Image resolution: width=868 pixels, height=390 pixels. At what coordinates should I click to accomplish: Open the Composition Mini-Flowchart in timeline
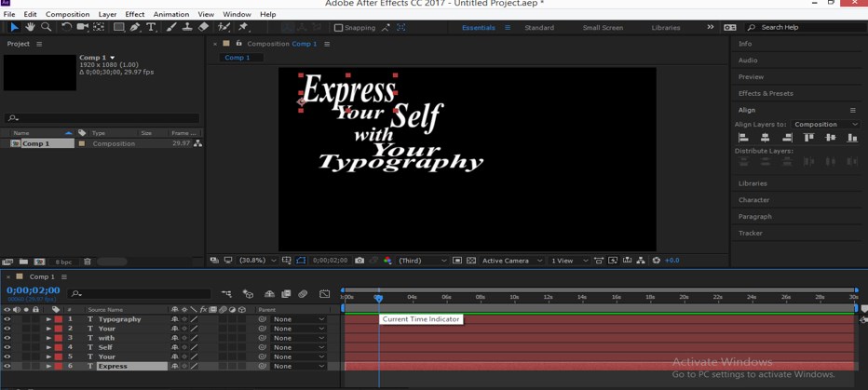pos(226,294)
